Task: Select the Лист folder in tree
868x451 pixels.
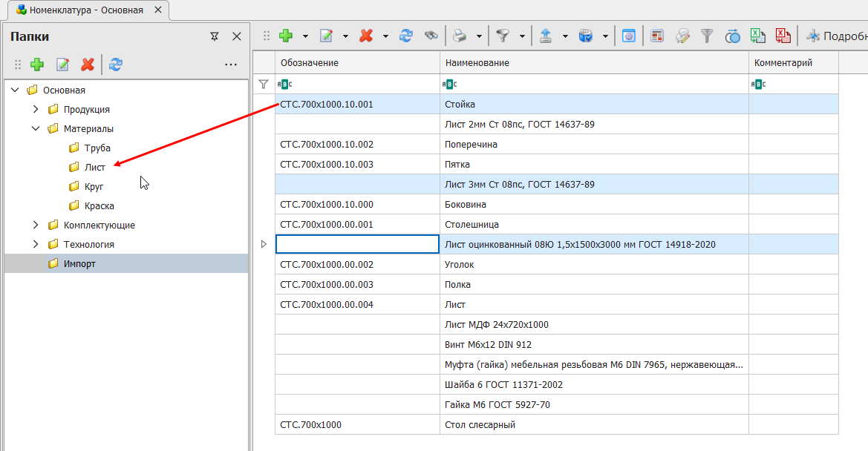Action: (x=94, y=168)
